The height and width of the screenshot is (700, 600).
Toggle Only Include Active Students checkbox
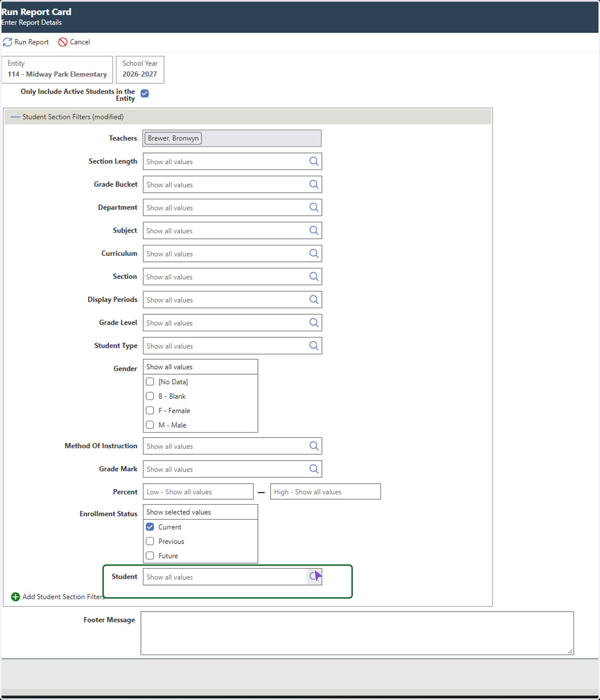(x=144, y=93)
